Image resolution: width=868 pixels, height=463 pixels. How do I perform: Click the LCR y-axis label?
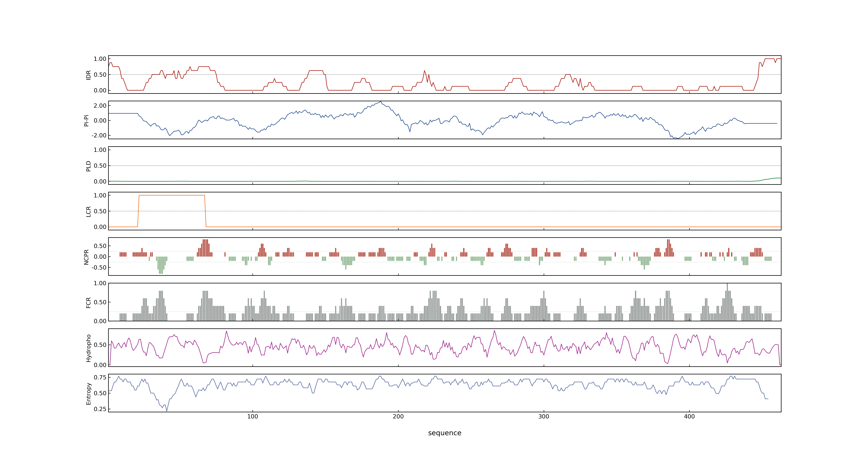(x=88, y=212)
